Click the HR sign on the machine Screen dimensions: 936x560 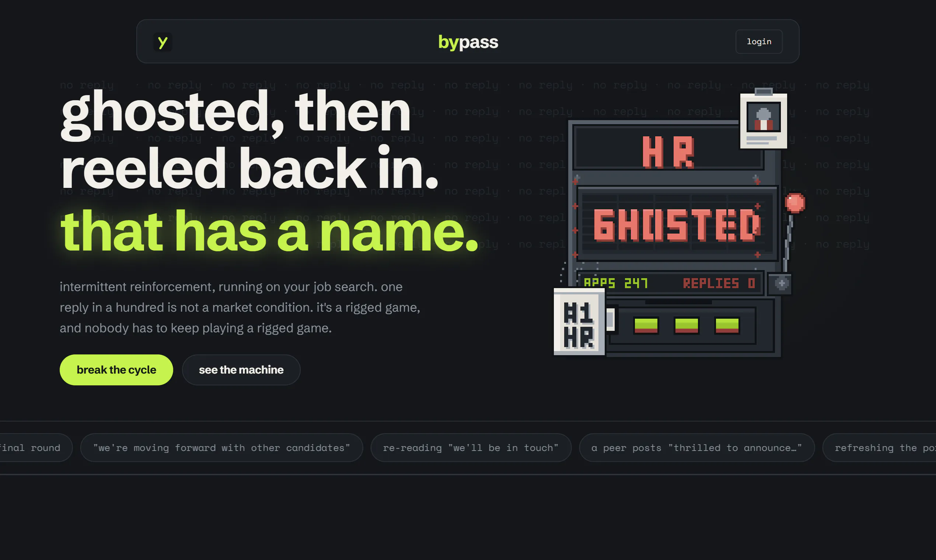(x=668, y=152)
